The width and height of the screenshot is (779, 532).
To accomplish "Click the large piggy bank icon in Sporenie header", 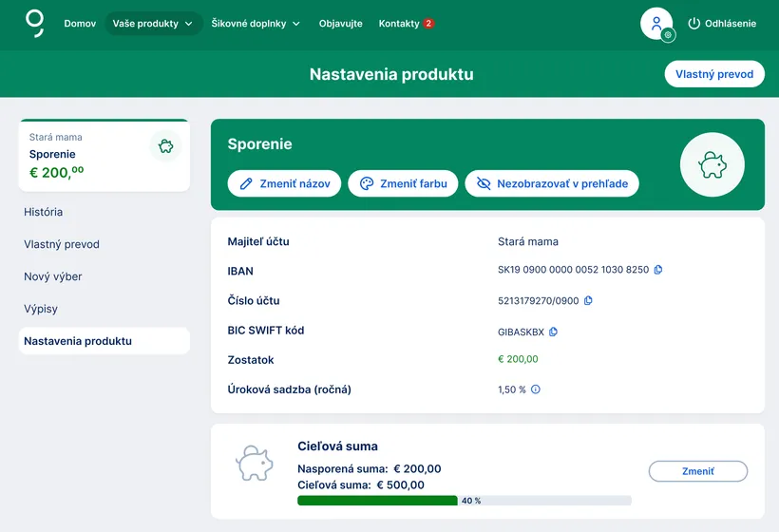I will [x=712, y=165].
